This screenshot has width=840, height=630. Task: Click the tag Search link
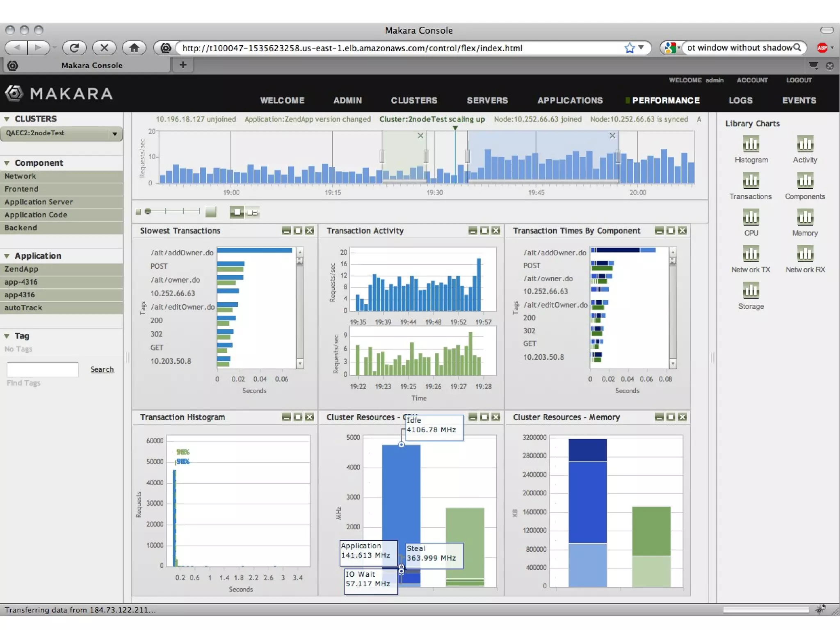[102, 370]
